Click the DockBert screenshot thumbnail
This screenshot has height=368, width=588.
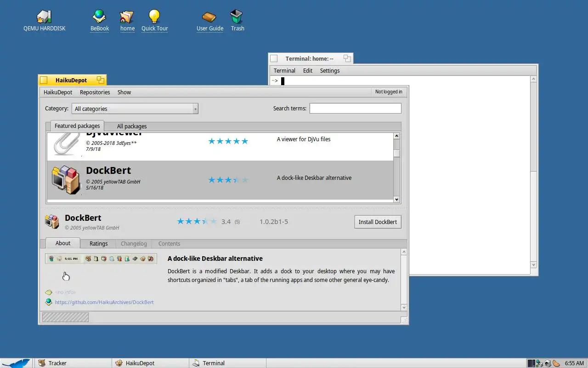[101, 259]
